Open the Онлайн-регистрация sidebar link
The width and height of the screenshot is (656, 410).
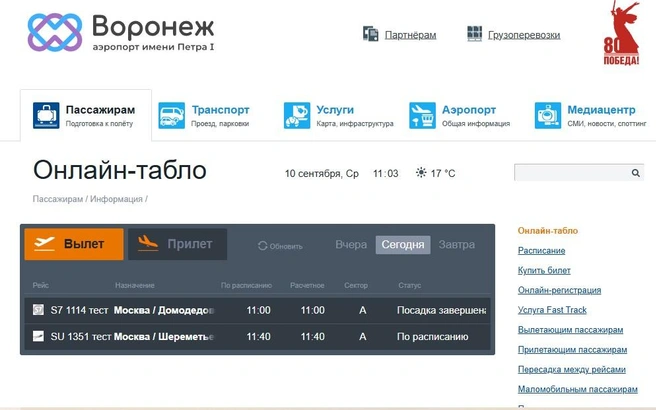click(x=559, y=290)
